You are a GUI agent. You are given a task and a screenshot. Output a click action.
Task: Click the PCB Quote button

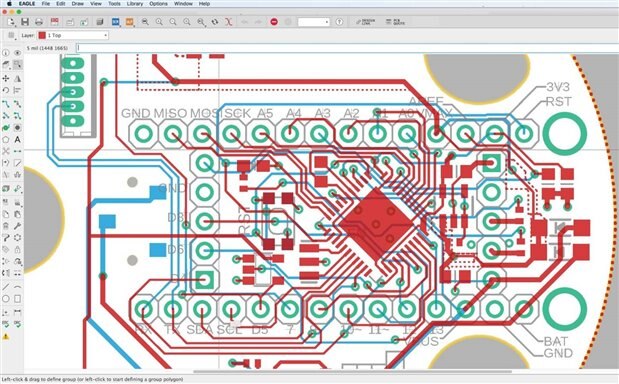click(395, 22)
